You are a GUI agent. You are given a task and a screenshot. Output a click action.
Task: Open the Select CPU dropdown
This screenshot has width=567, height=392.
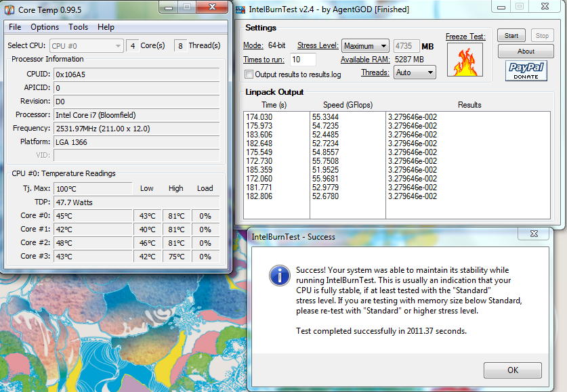pyautogui.click(x=87, y=46)
